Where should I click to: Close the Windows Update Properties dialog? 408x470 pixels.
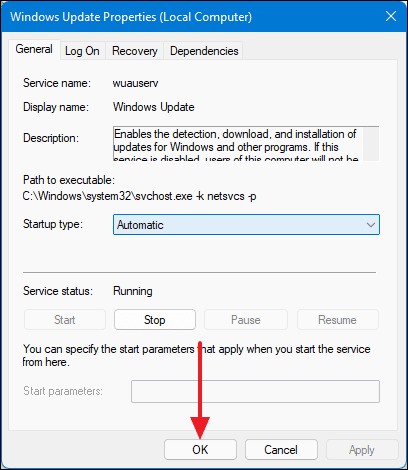pos(391,16)
